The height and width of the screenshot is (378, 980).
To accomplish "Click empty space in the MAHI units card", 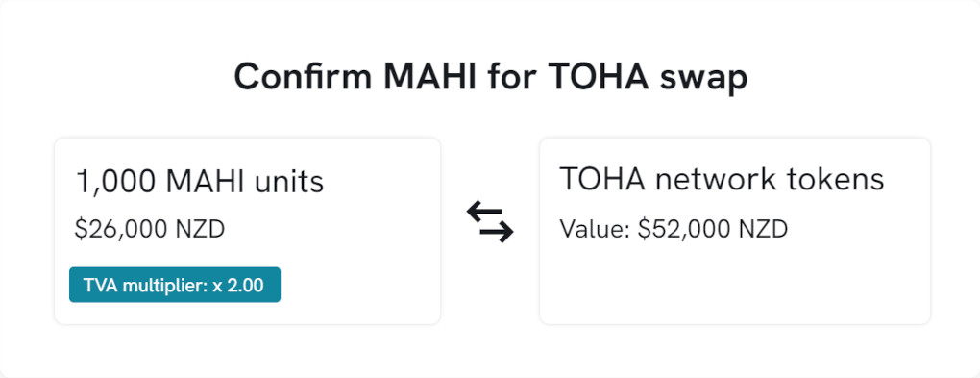I will (362, 275).
